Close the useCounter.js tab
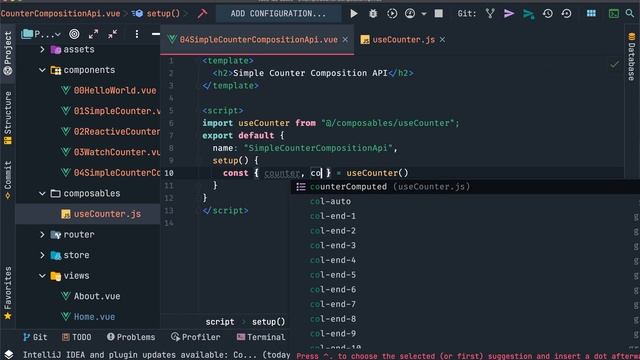 (442, 40)
